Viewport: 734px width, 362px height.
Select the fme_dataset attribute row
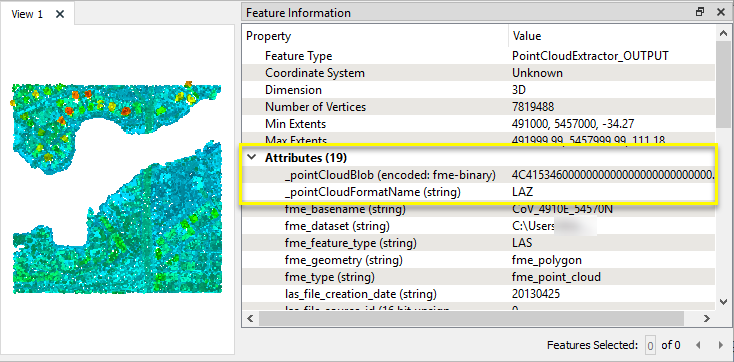pyautogui.click(x=479, y=226)
